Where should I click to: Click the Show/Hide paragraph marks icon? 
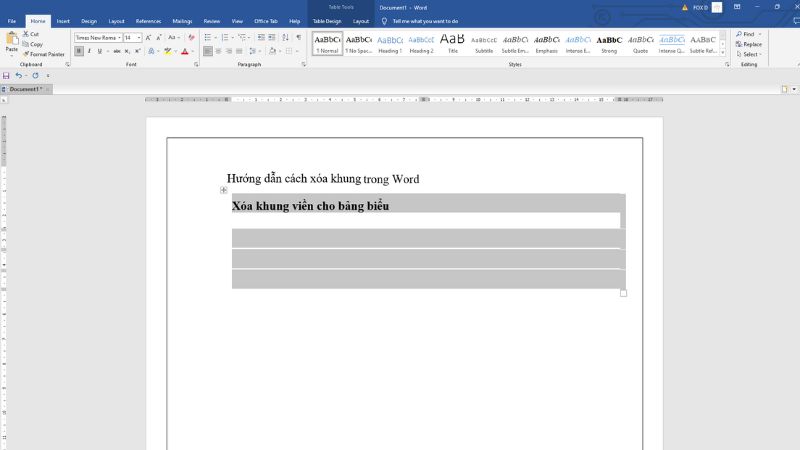[x=298, y=38]
